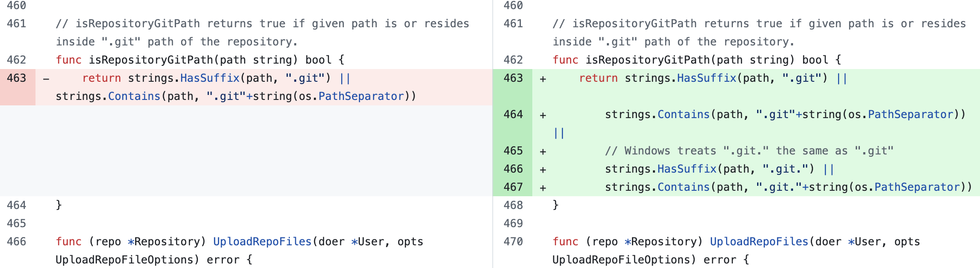This screenshot has height=268, width=980.
Task: Select left line number 463 in red gutter
Action: pos(17,78)
